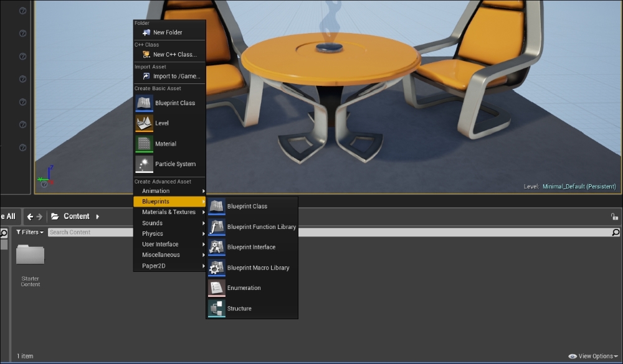The height and width of the screenshot is (364, 623).
Task: Select New Folder from context menu
Action: click(167, 32)
